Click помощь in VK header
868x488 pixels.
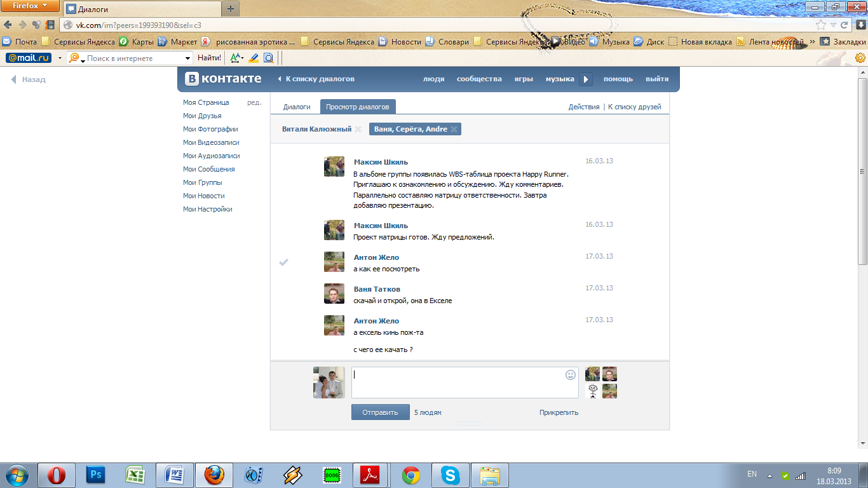coord(618,79)
